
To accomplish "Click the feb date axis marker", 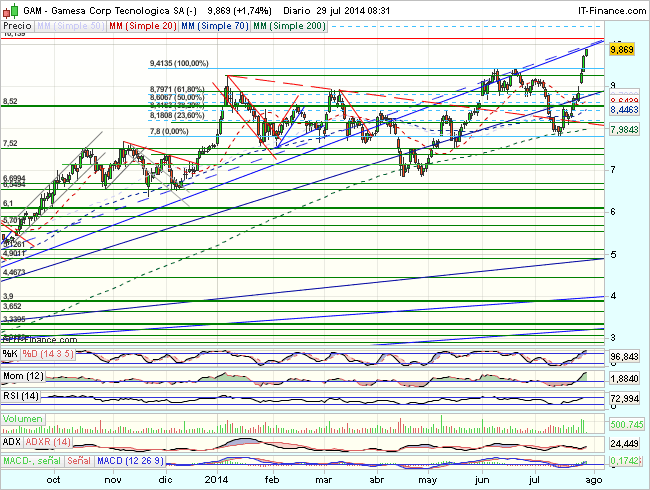I will tap(272, 480).
